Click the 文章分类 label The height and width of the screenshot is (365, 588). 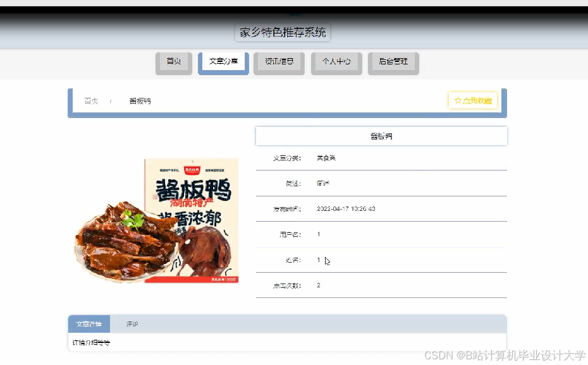(287, 158)
